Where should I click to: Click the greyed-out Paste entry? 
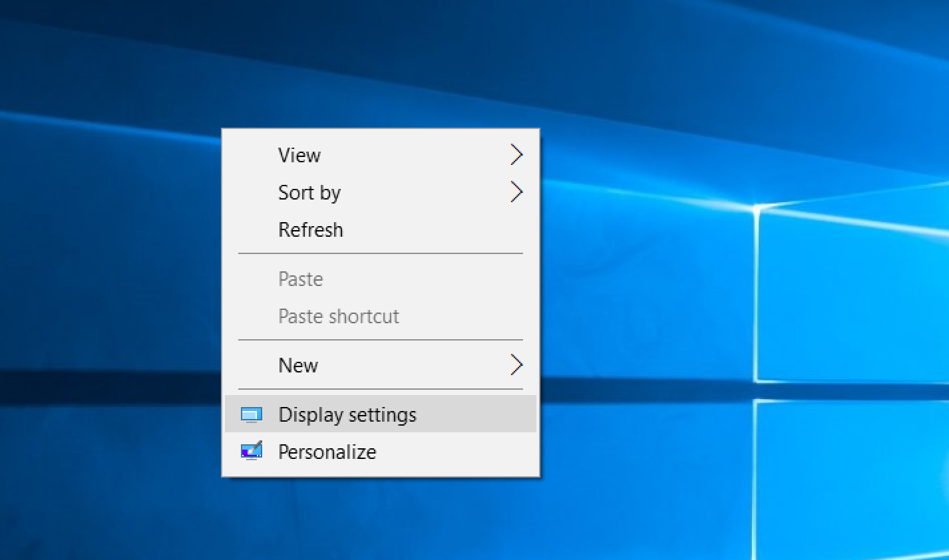300,279
